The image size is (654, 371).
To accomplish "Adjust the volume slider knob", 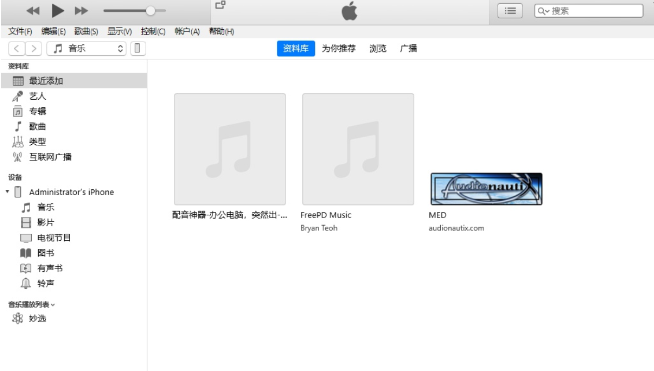I will tap(151, 11).
